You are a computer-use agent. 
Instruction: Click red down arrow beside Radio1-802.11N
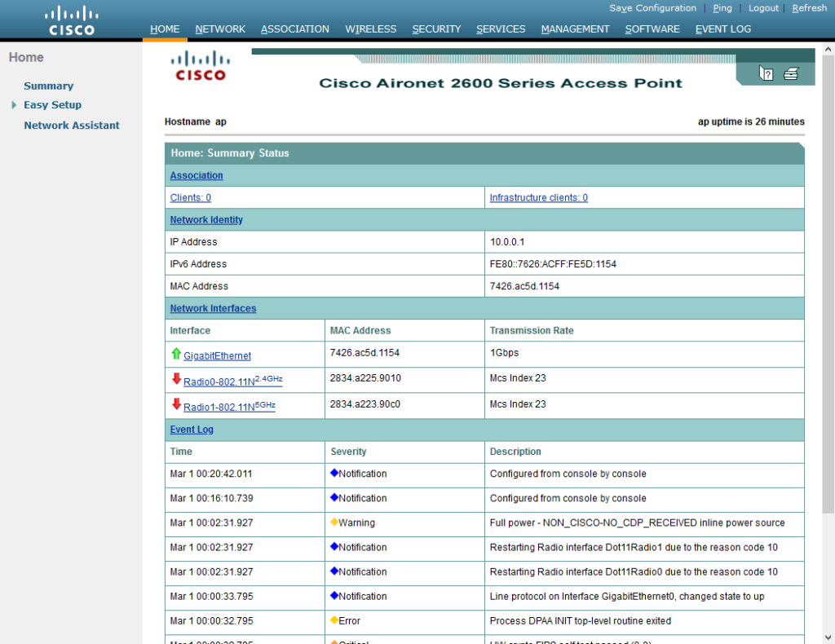click(x=176, y=404)
